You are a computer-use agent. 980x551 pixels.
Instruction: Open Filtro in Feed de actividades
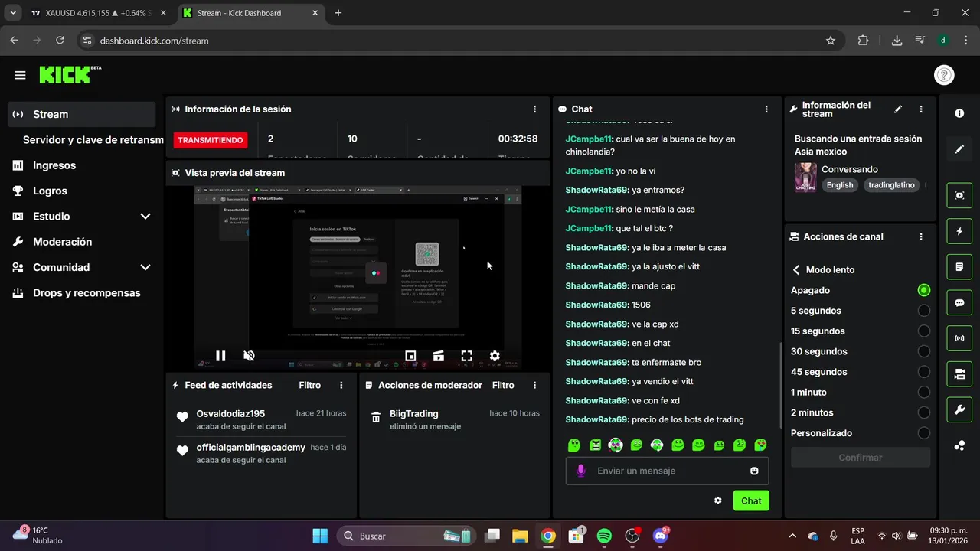click(x=310, y=385)
